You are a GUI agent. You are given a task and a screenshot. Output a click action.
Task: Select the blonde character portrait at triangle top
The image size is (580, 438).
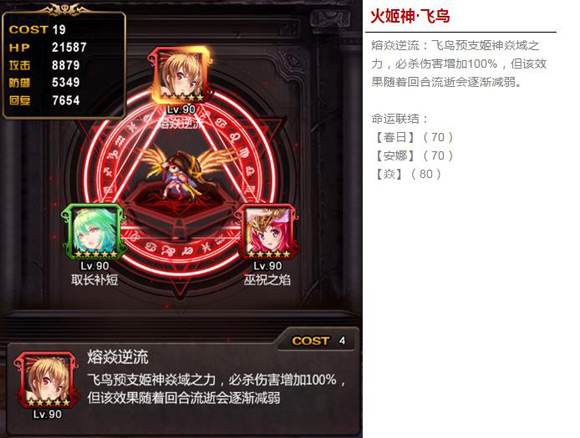pyautogui.click(x=181, y=76)
